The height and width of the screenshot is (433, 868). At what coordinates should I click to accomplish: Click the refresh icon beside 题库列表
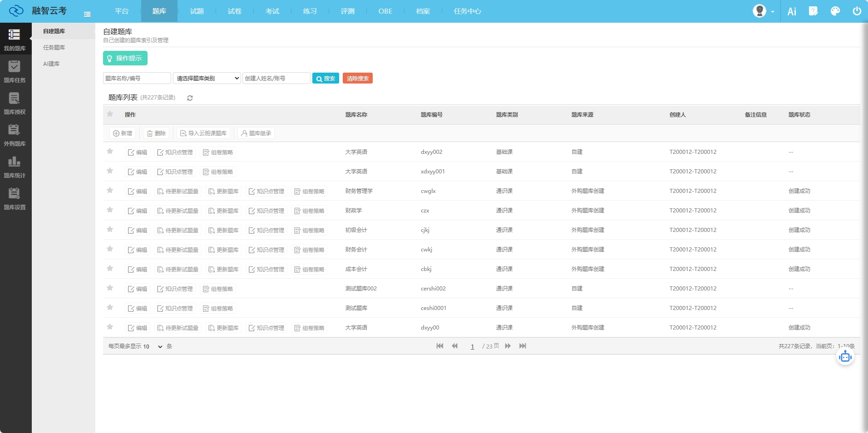(190, 98)
